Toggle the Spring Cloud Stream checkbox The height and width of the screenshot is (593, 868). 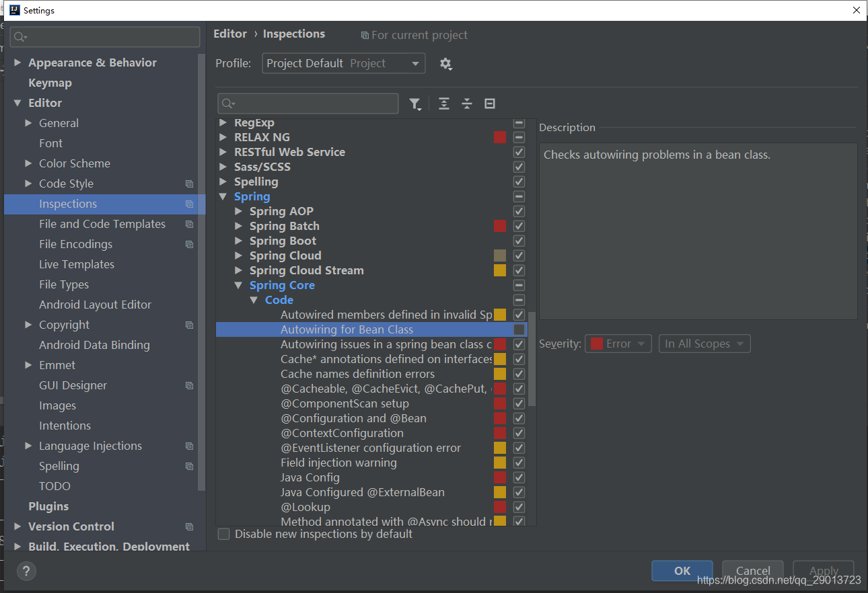519,270
